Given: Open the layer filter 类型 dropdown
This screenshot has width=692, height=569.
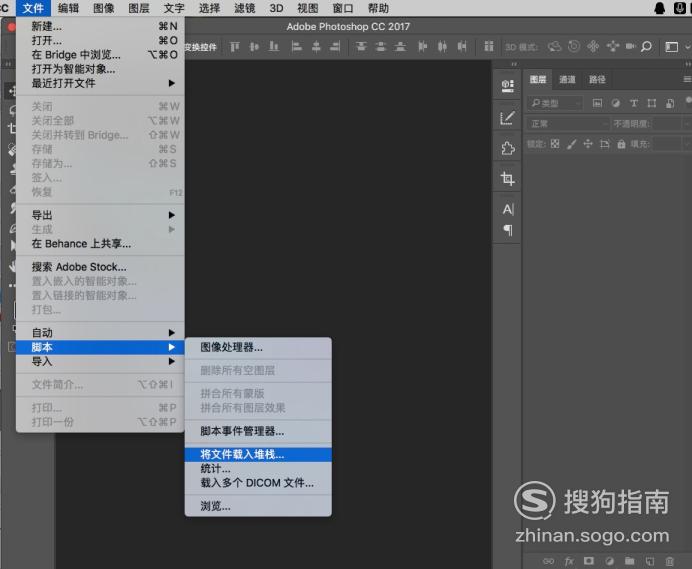Looking at the screenshot, I should 556,103.
